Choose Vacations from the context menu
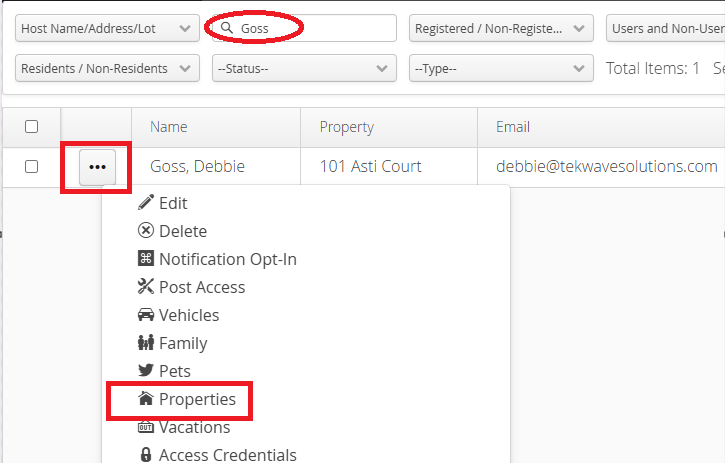Viewport: 725px width, 463px height. pos(194,427)
